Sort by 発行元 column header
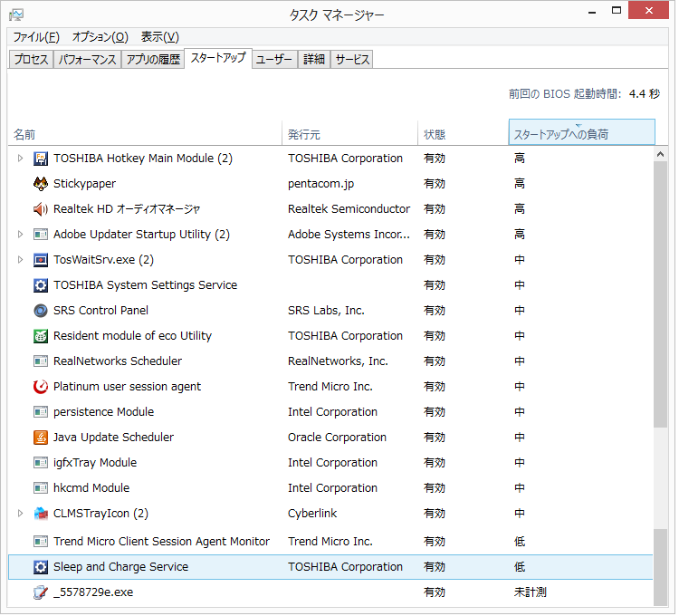Screen dimensions: 679x616 coord(349,134)
